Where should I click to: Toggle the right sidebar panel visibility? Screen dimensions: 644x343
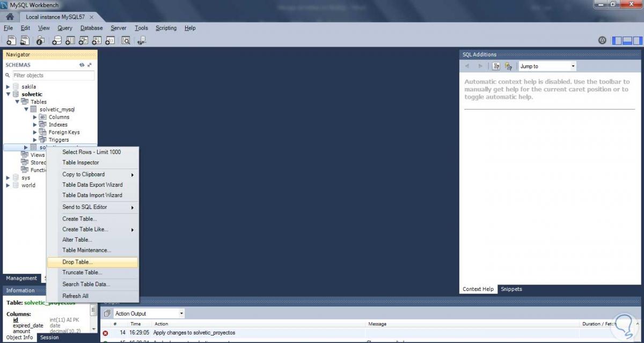pyautogui.click(x=637, y=40)
